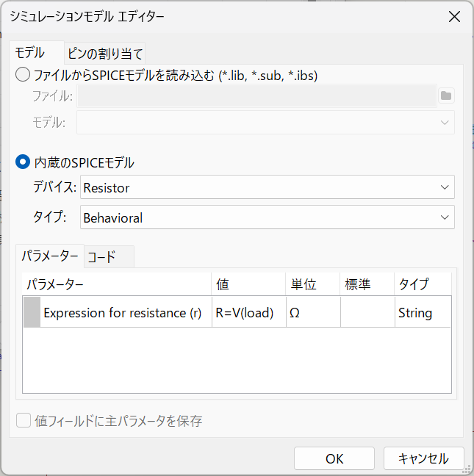Click the OK button
This screenshot has height=476, width=474.
[334, 458]
